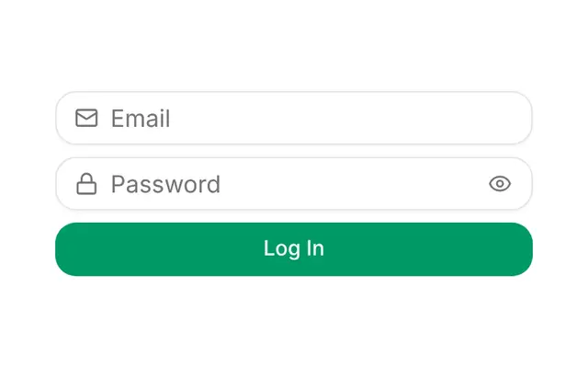Click the eye icon to reveal password
588x368 pixels.
click(x=500, y=184)
